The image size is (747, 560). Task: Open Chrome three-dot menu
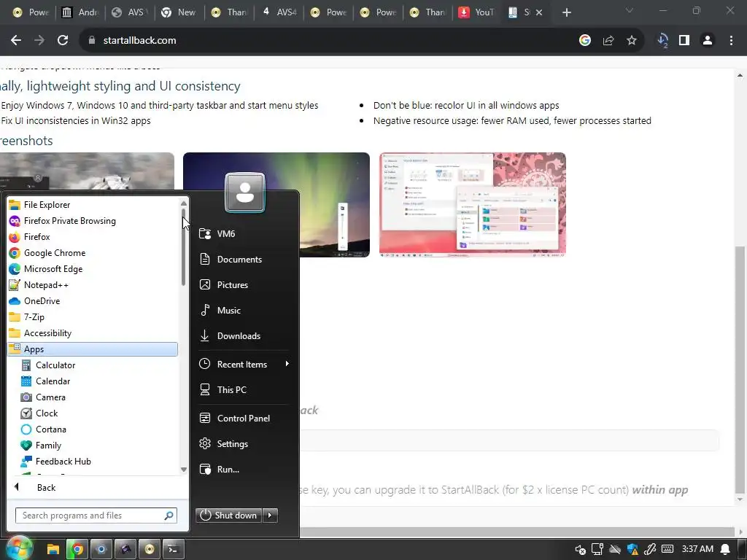731,41
